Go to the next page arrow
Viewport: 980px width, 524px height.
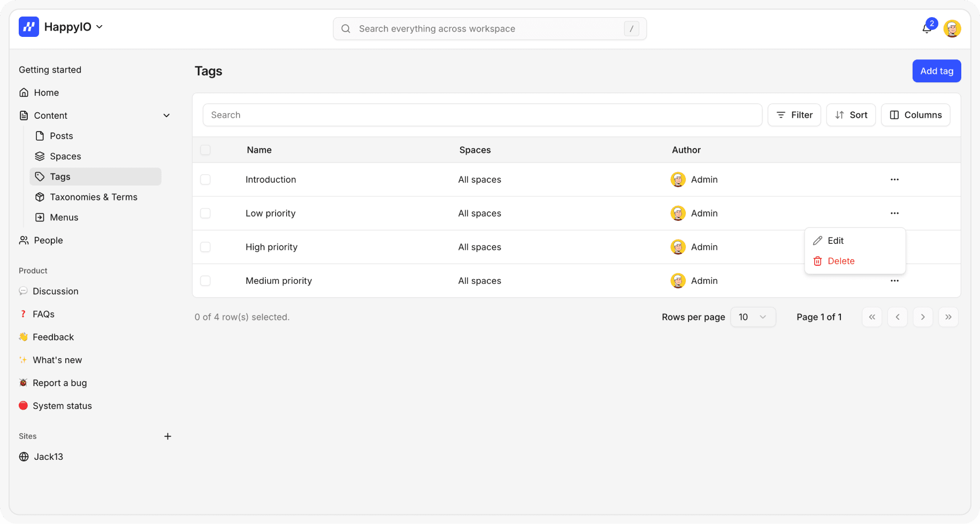click(x=923, y=317)
